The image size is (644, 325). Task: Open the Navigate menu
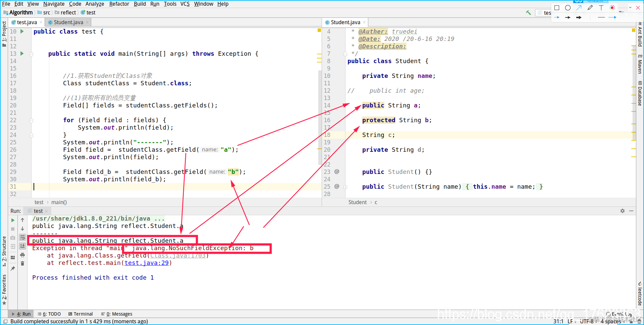54,4
